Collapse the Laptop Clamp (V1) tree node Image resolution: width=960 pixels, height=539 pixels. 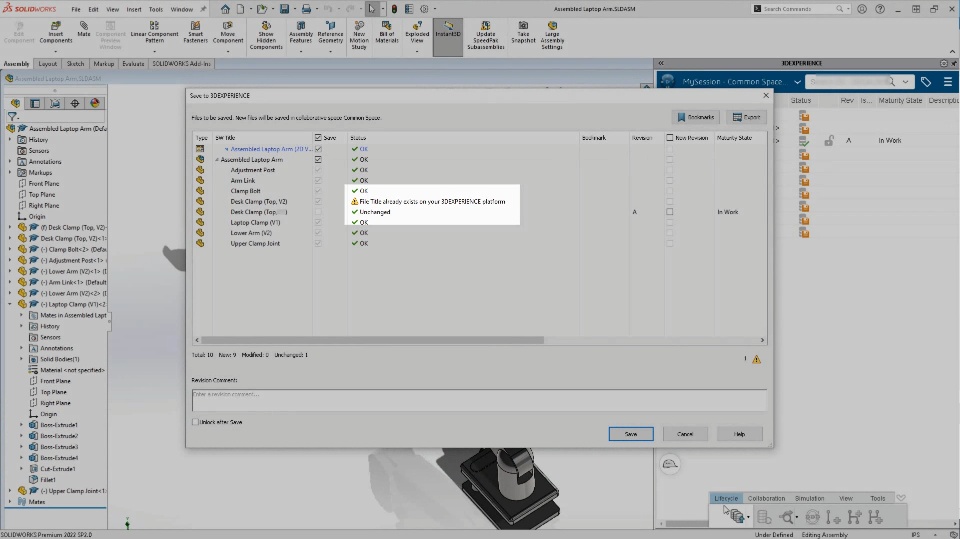10,304
